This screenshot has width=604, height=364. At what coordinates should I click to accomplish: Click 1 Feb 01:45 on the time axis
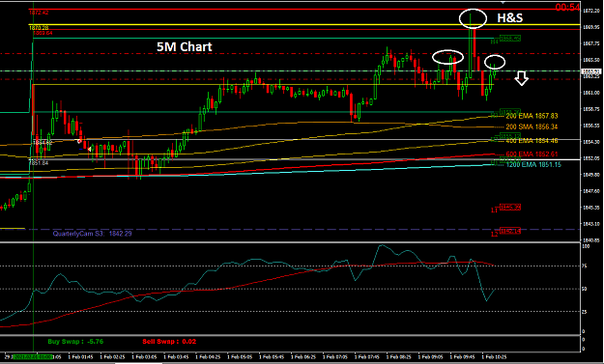click(82, 356)
